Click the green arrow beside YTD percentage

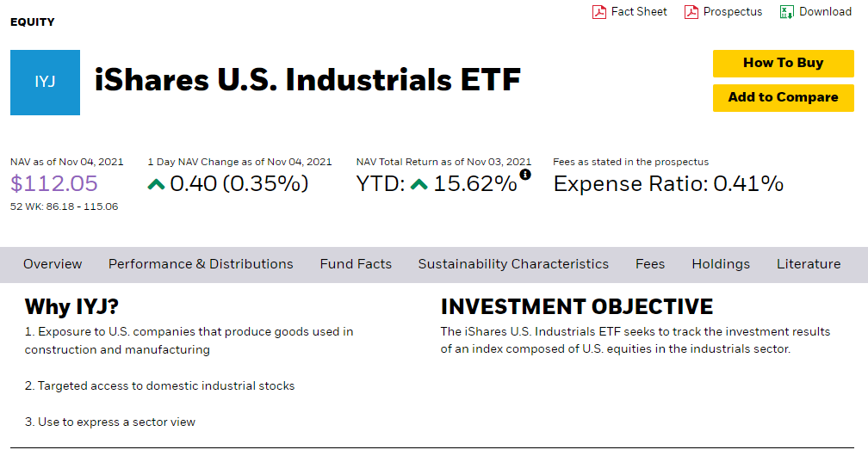419,184
